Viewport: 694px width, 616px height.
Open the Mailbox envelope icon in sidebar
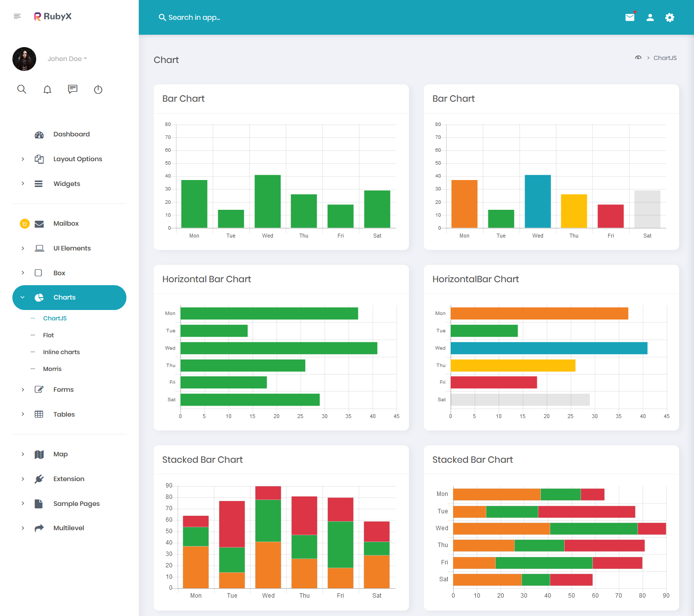39,223
